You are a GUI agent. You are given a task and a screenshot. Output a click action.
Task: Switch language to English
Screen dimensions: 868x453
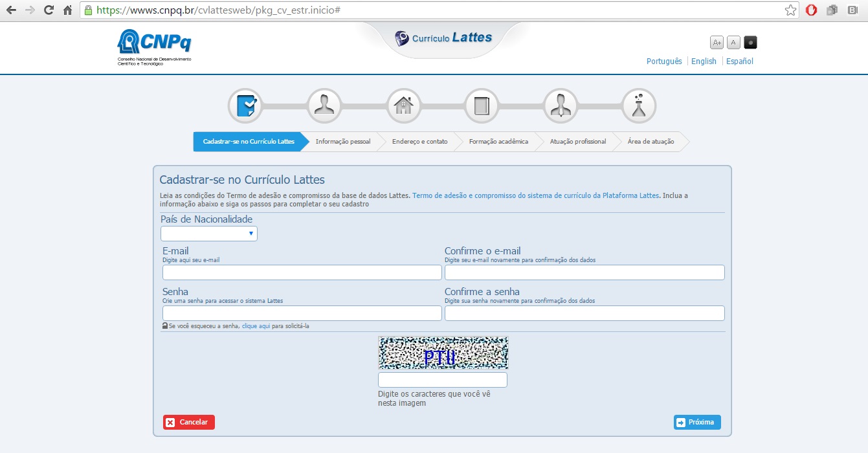(704, 61)
